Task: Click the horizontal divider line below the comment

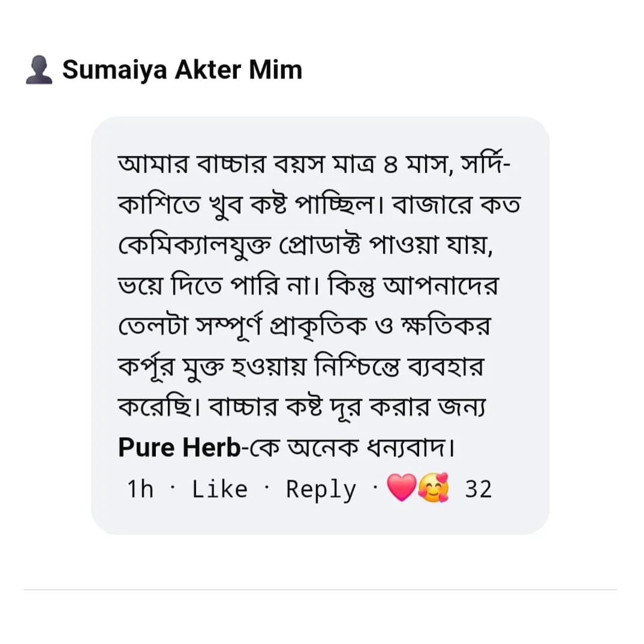Action: coord(320,590)
